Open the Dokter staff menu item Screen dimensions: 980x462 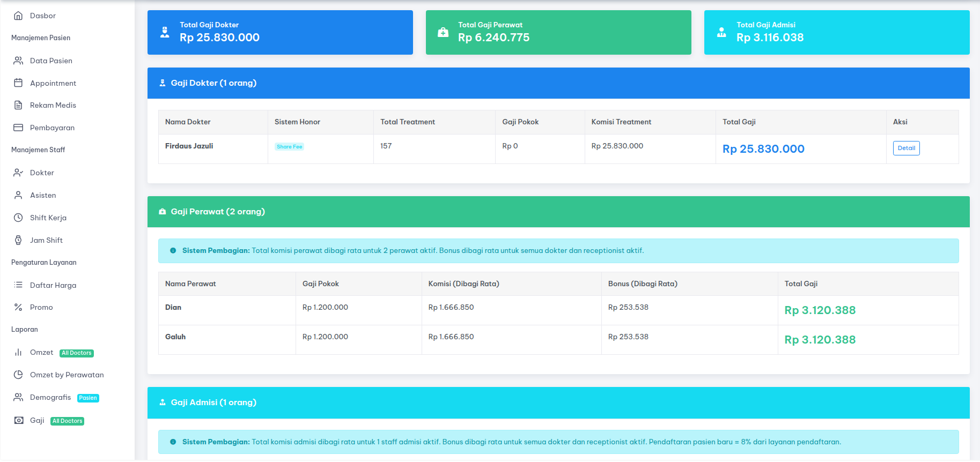click(42, 173)
